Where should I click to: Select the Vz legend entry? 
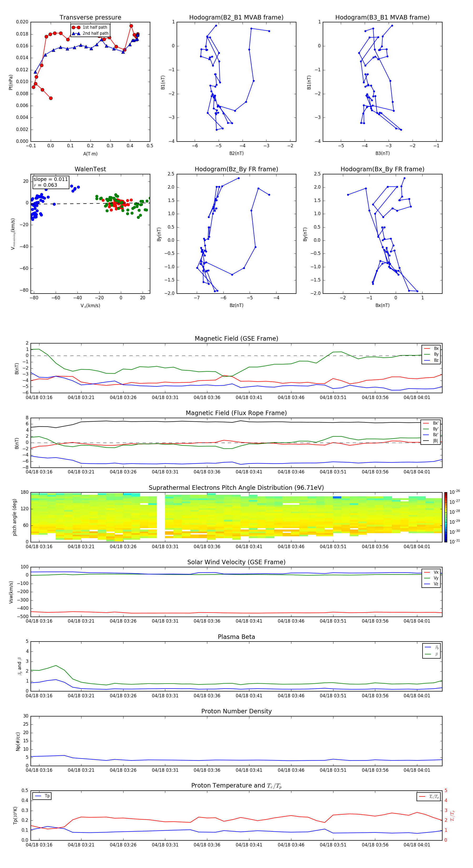431,584
